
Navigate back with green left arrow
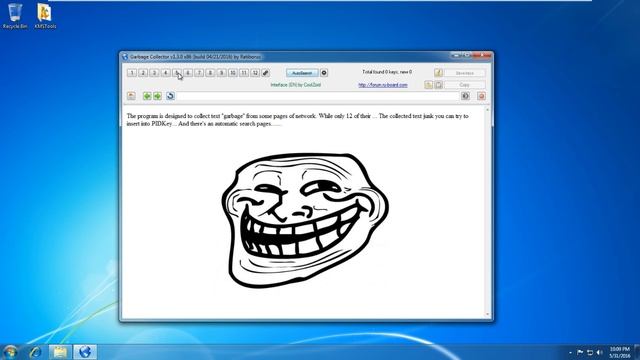click(147, 96)
